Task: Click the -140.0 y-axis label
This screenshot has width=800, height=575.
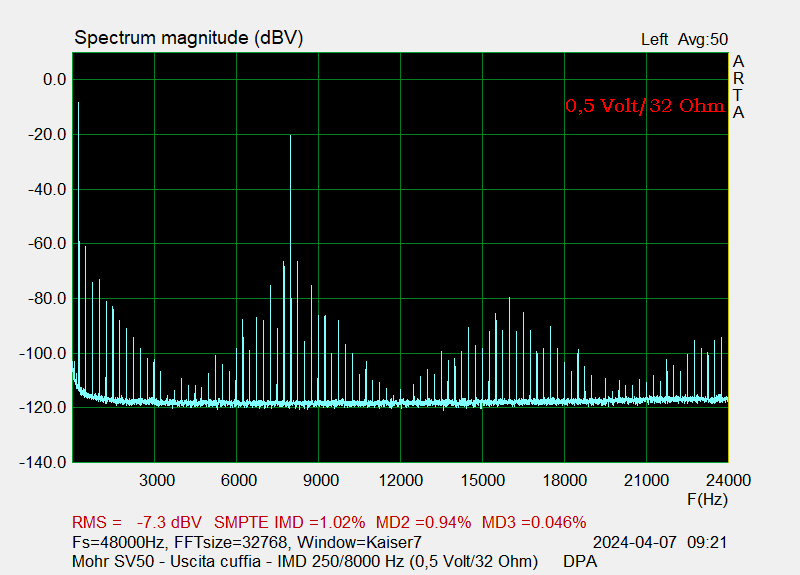Action: [42, 462]
